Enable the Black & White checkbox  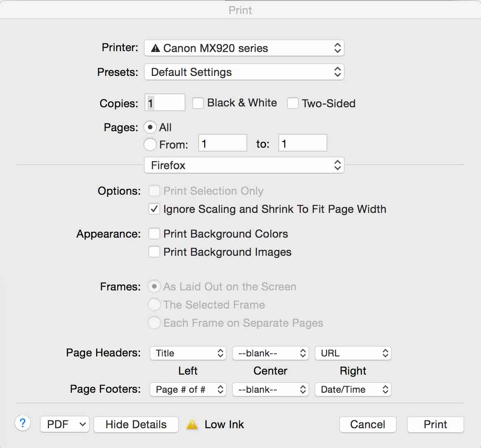198,103
